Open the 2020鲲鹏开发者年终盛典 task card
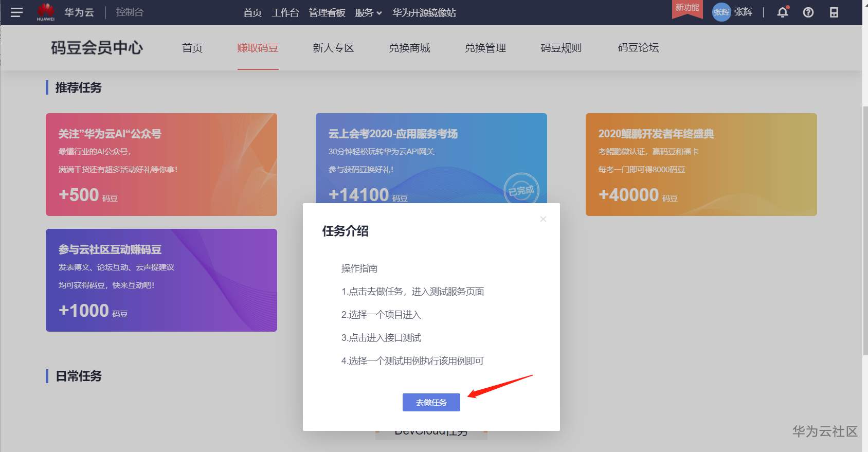This screenshot has width=868, height=452. pos(701,165)
